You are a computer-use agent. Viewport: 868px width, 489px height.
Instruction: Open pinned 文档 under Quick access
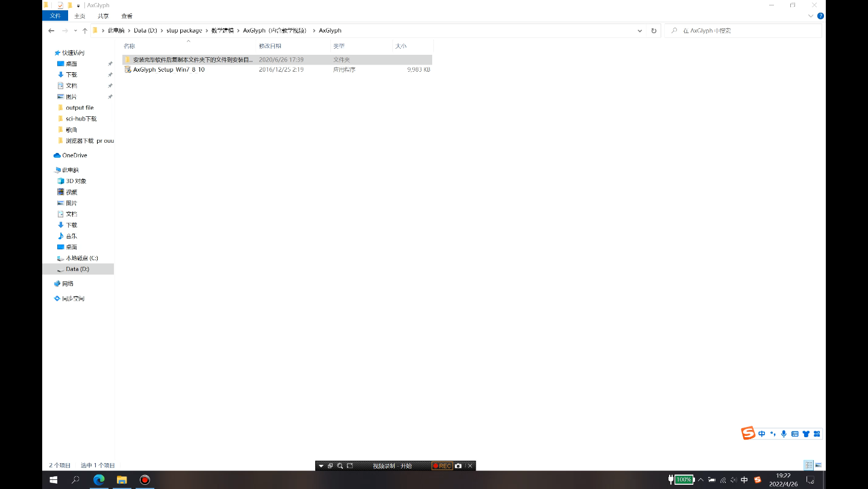click(x=71, y=86)
